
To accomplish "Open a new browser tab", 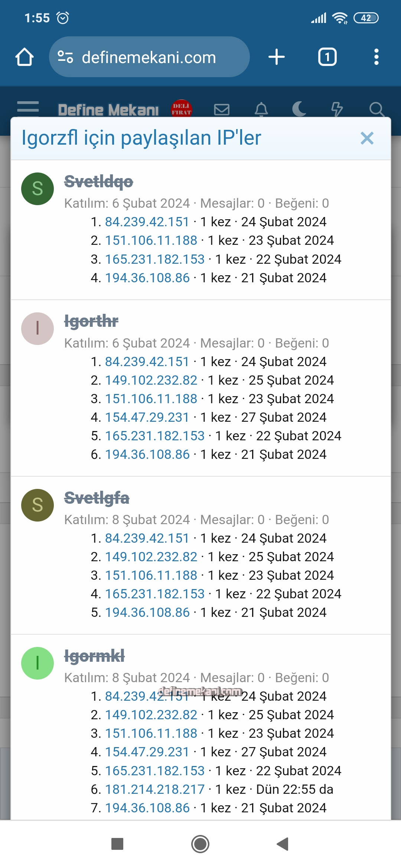I will [276, 57].
